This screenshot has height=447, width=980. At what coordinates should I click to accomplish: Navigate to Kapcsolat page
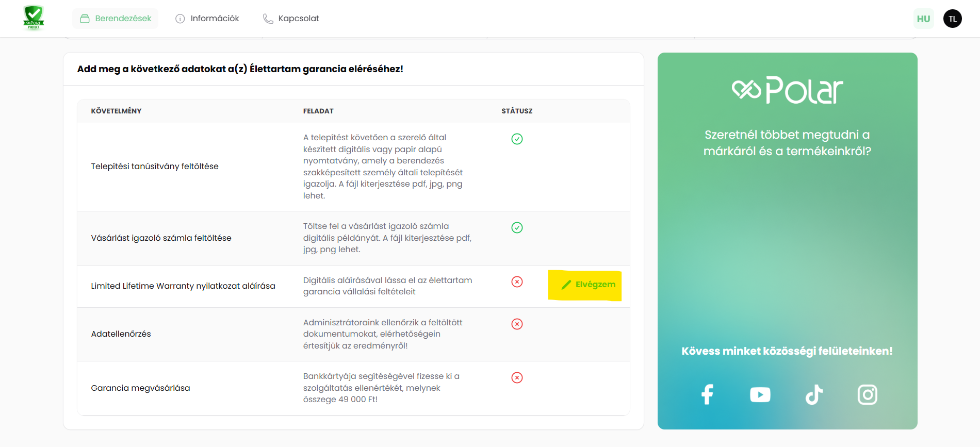(291, 19)
